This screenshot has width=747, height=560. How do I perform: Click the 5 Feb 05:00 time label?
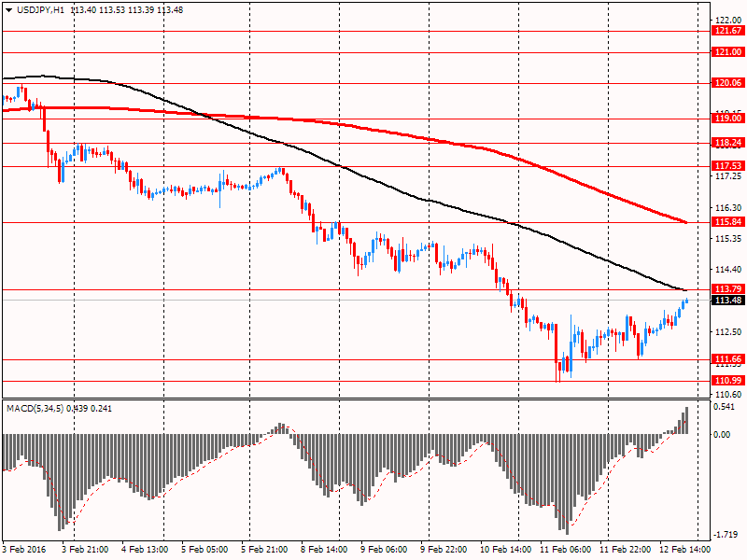pos(204,550)
